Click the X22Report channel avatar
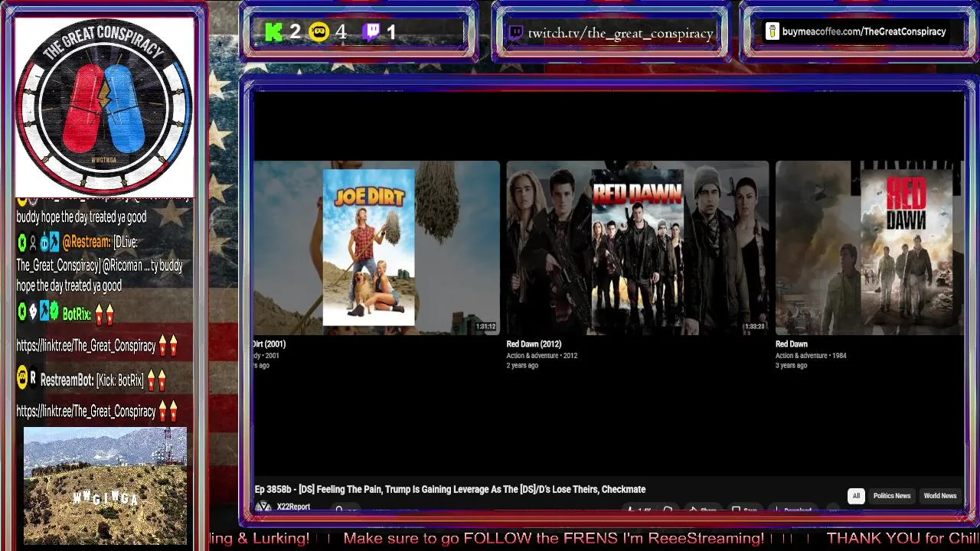The width and height of the screenshot is (980, 551). tap(263, 507)
